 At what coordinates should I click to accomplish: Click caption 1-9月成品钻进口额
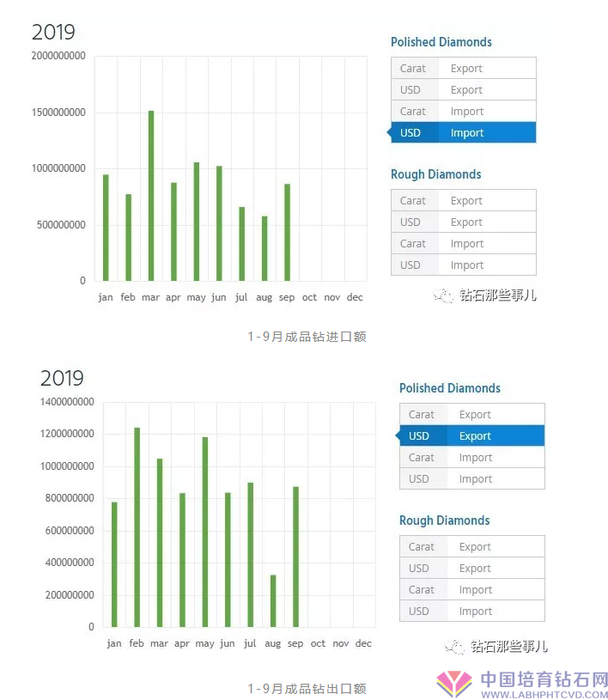(307, 337)
